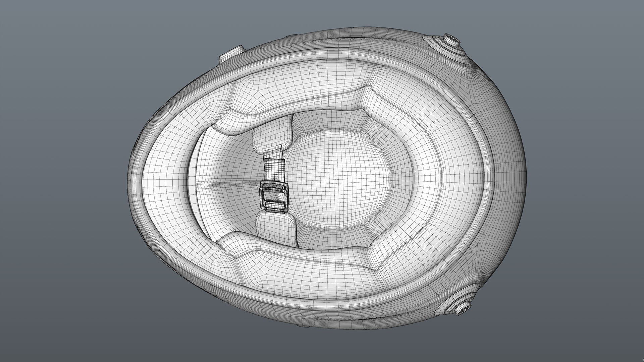Image resolution: width=644 pixels, height=362 pixels.
Task: Click the protruding tab on helmet's upper left shell
Action: (x=231, y=54)
